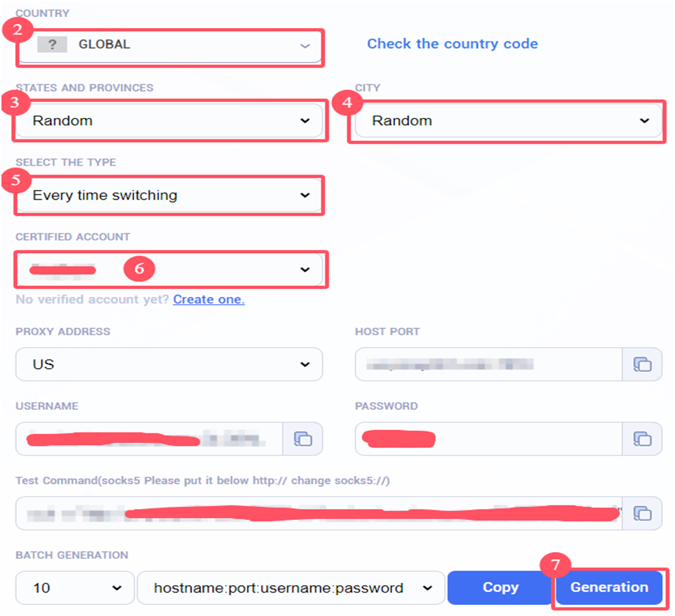Follow the Create one link
The width and height of the screenshot is (675, 616).
tap(209, 299)
